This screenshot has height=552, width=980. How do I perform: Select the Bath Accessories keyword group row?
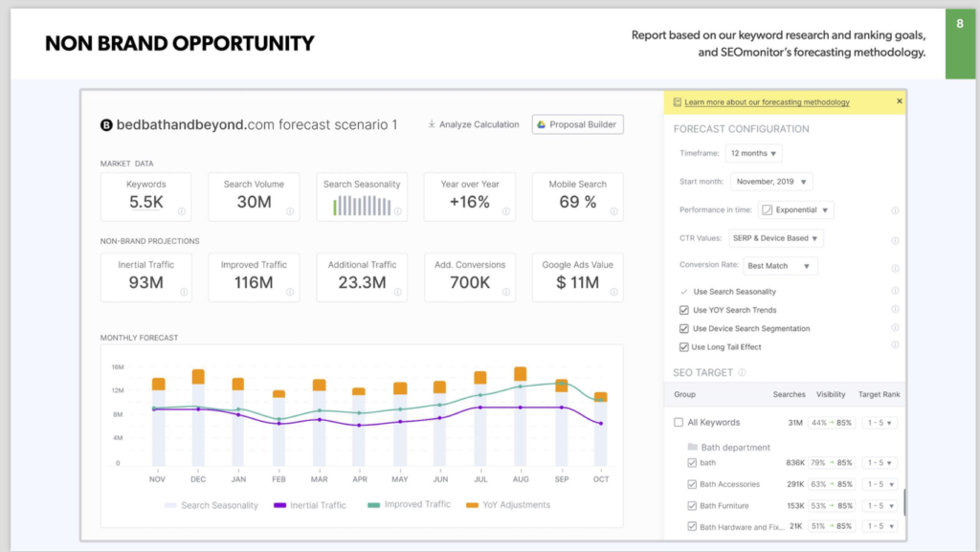coord(729,484)
